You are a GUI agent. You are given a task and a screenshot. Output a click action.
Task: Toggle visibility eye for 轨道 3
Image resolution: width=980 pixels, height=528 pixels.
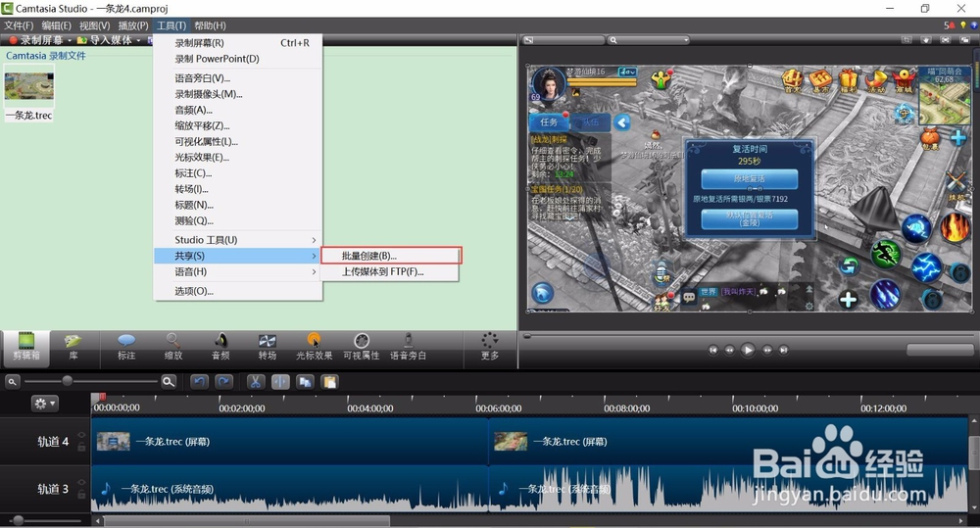tap(81, 482)
